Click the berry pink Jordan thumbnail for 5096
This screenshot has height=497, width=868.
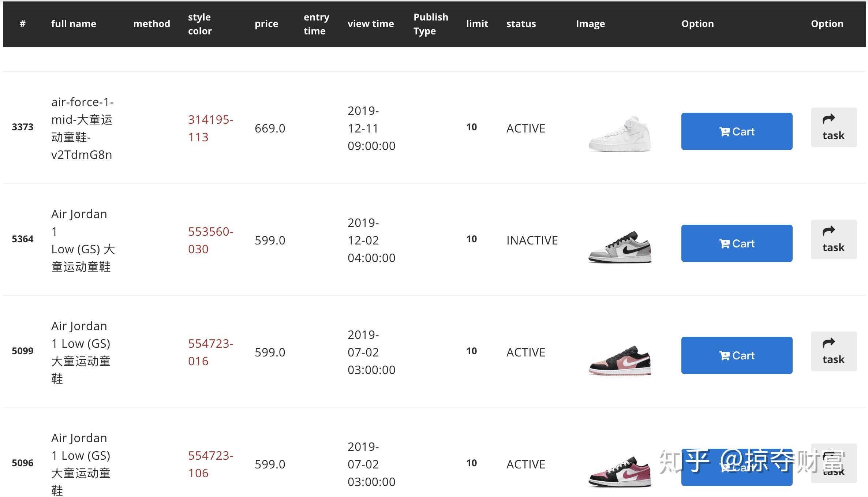tap(620, 472)
